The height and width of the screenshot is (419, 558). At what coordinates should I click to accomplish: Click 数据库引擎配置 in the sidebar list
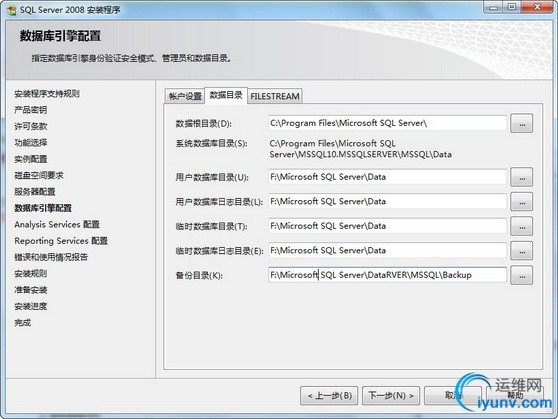43,208
